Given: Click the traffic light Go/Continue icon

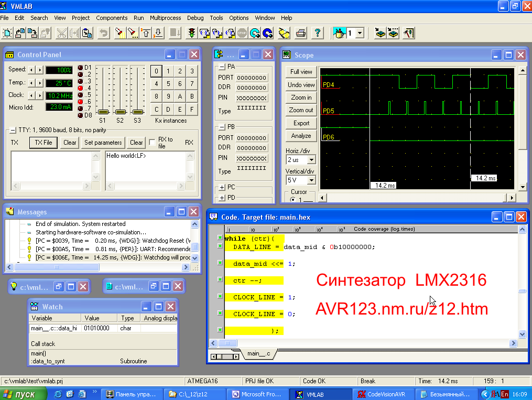Looking at the screenshot, I should pos(192,33).
